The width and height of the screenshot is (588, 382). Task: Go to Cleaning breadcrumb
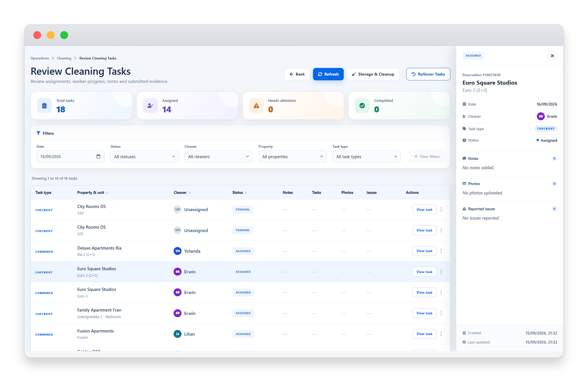pos(64,58)
